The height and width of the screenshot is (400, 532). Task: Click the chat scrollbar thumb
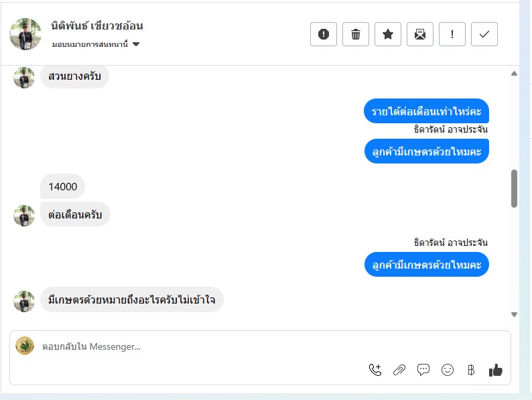(514, 188)
